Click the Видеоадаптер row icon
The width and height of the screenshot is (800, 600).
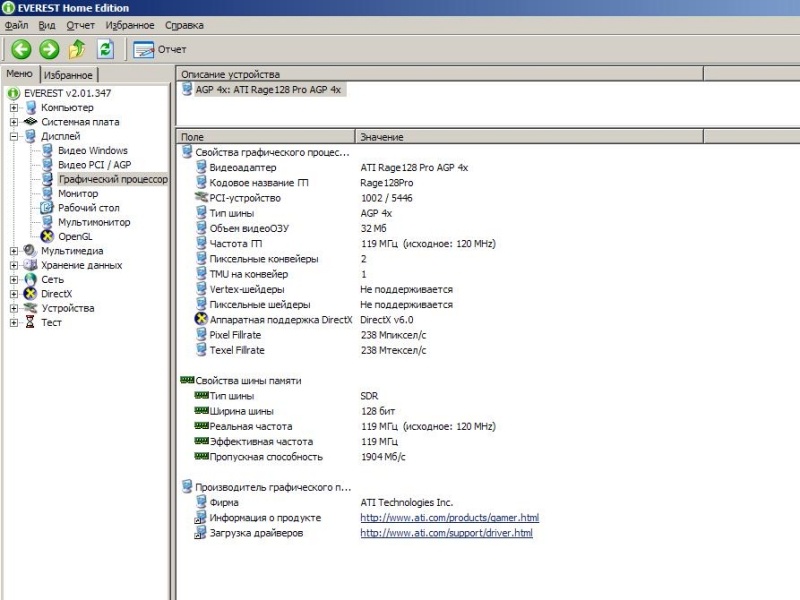[x=201, y=167]
